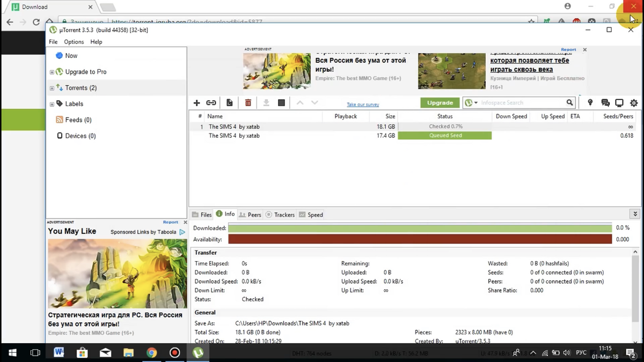
Task: Click the red Availability bar
Action: coord(420,239)
